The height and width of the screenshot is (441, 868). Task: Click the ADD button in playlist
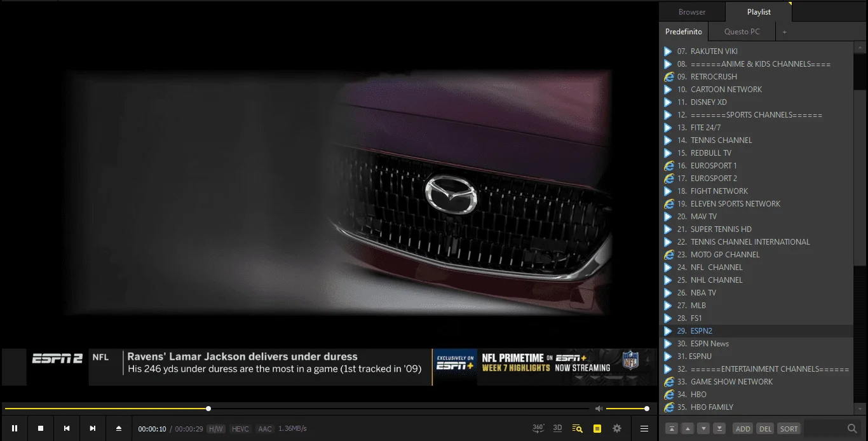(743, 428)
